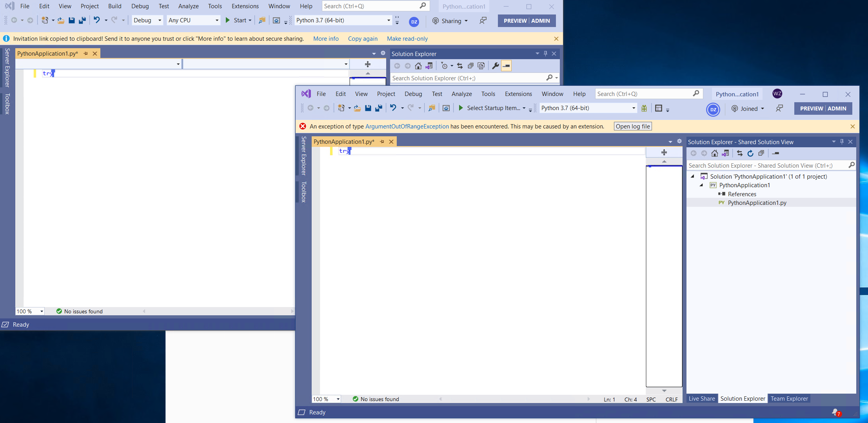
Task: Click the Home icon in Solution Explorer toolbar
Action: tap(714, 153)
